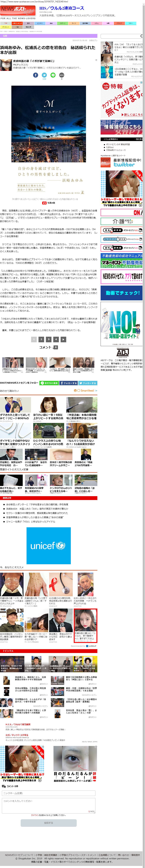The image size is (145, 868).
Task: Share the article on Twitter
Action: click(x=44, y=75)
